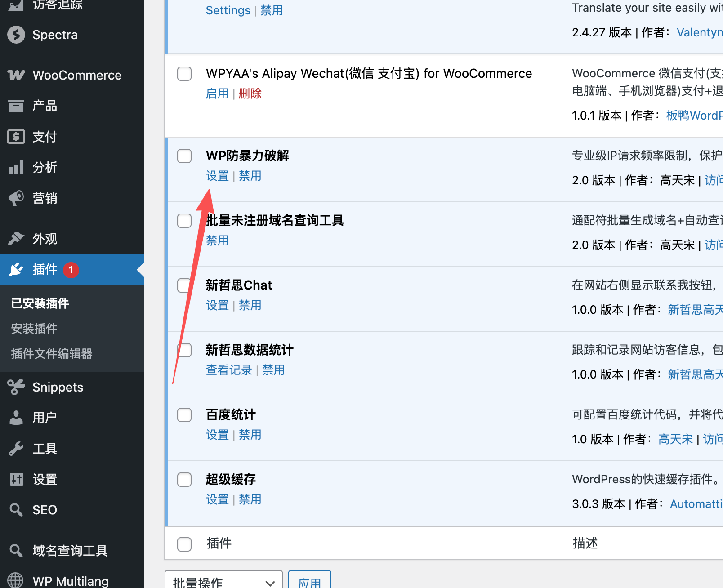The image size is (723, 588).
Task: Toggle the select-all checkbox in table footer
Action: pos(184,544)
